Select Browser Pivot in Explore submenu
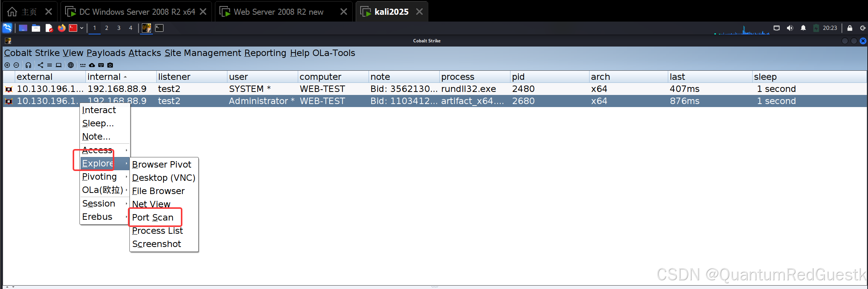Viewport: 868px width, 289px height. click(x=164, y=165)
